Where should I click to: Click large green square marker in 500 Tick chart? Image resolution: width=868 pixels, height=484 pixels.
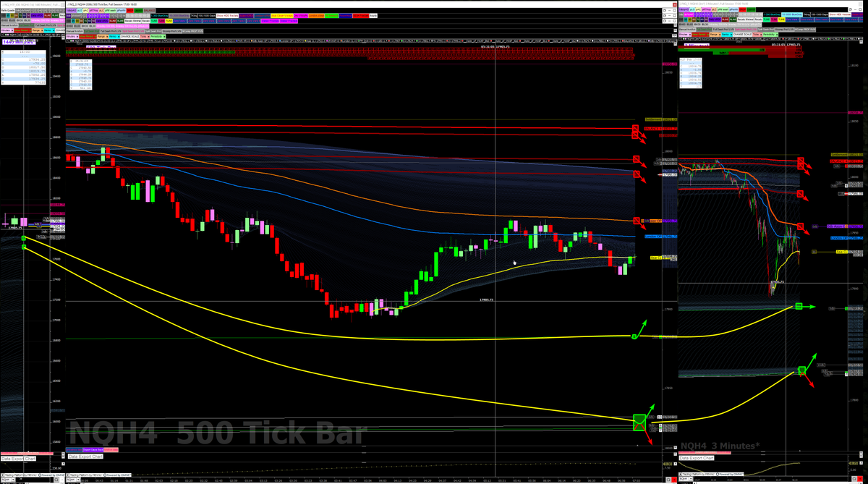tap(639, 421)
